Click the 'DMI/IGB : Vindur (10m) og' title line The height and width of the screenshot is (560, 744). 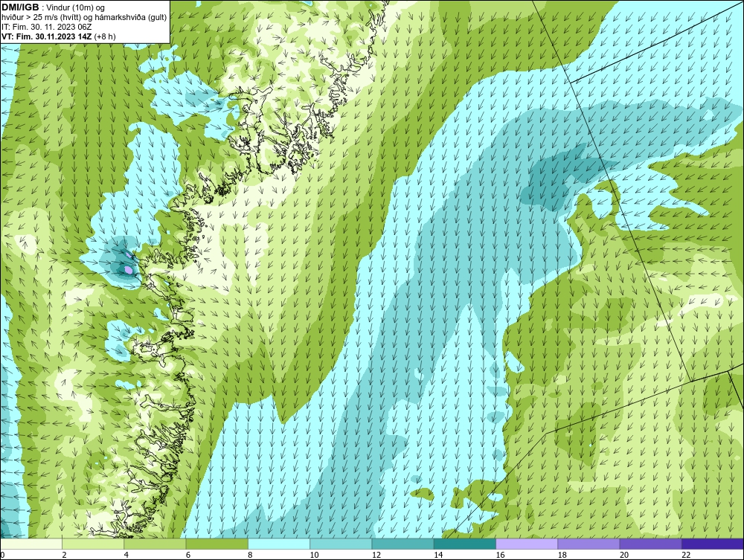click(54, 7)
